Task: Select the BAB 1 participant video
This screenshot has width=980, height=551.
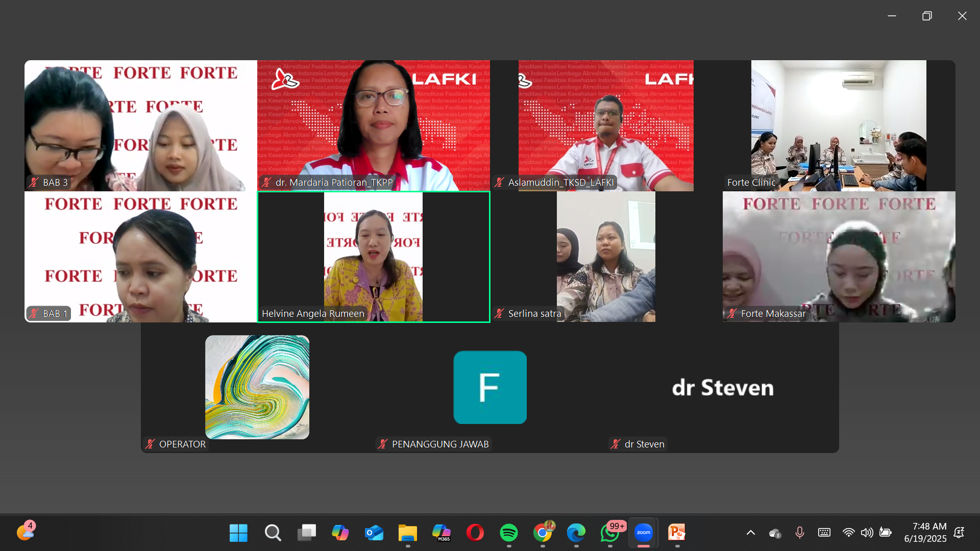Action: tap(141, 257)
